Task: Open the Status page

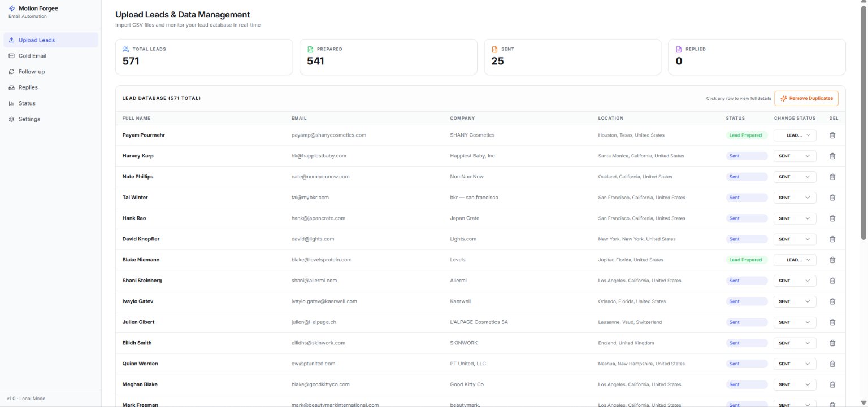Action: pos(51,103)
